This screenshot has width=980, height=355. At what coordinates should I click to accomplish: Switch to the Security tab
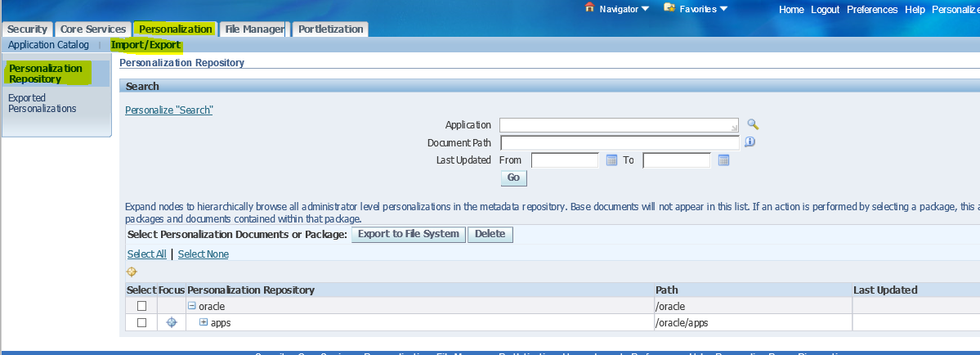28,29
